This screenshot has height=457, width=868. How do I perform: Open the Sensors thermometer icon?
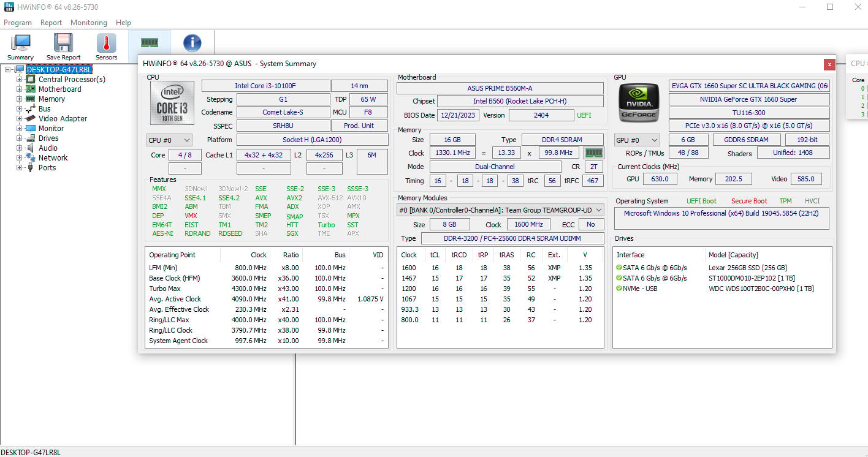[106, 43]
